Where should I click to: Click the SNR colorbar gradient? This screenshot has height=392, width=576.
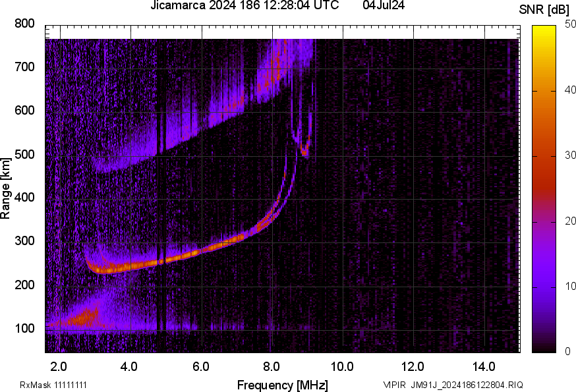[x=544, y=189]
